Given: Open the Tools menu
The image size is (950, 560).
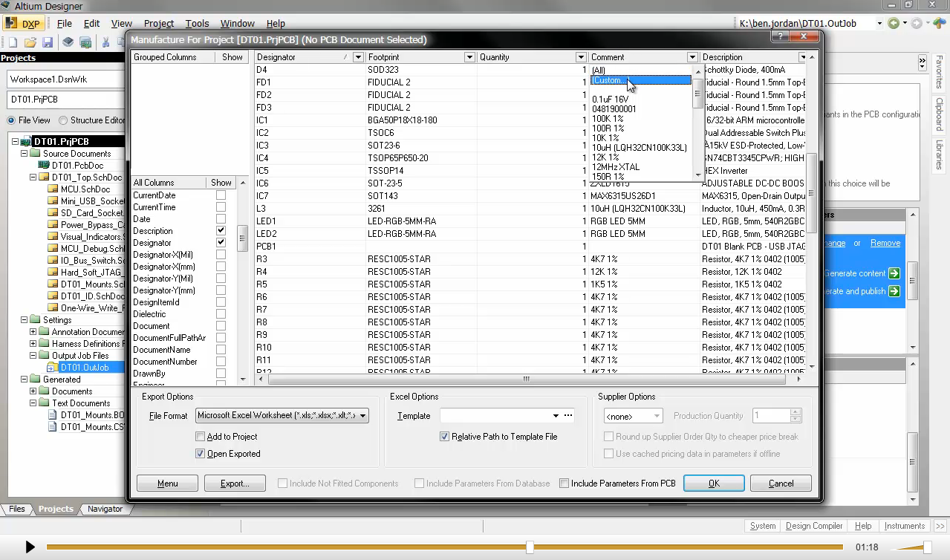Looking at the screenshot, I should [x=197, y=24].
